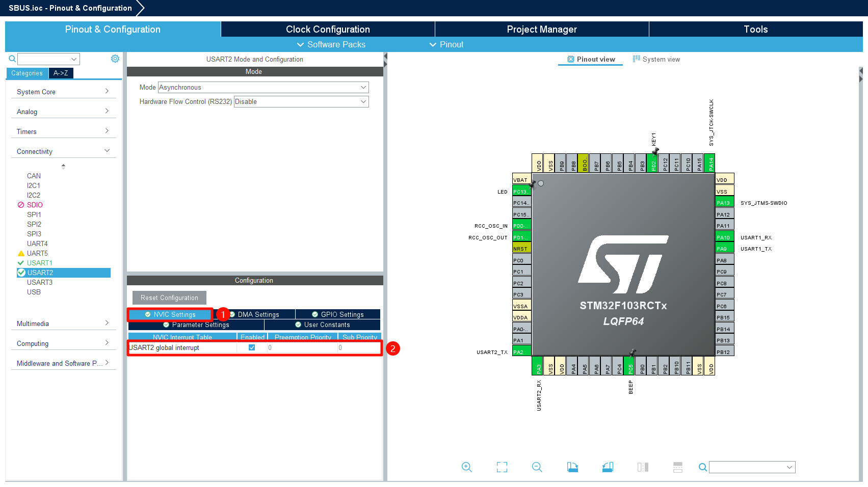Image resolution: width=868 pixels, height=487 pixels.
Task: Click the Reset Configuration button
Action: pos(169,297)
